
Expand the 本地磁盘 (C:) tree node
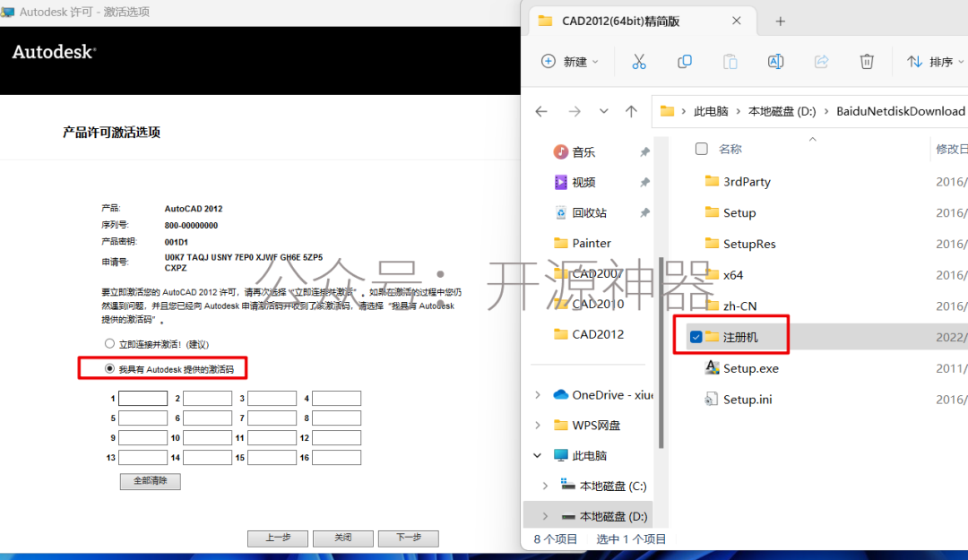click(545, 486)
